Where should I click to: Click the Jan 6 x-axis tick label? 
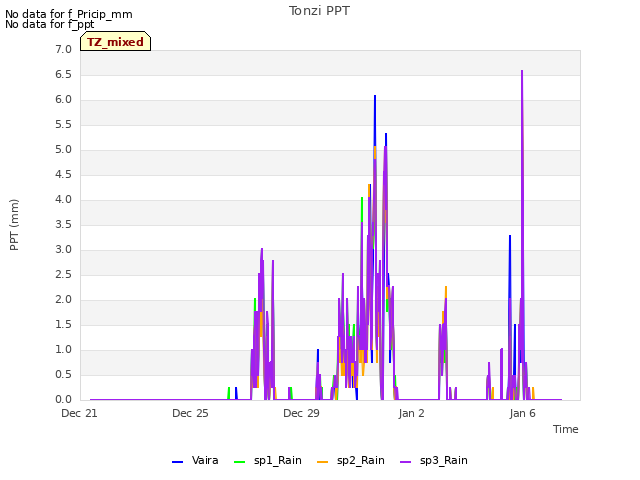tap(522, 413)
